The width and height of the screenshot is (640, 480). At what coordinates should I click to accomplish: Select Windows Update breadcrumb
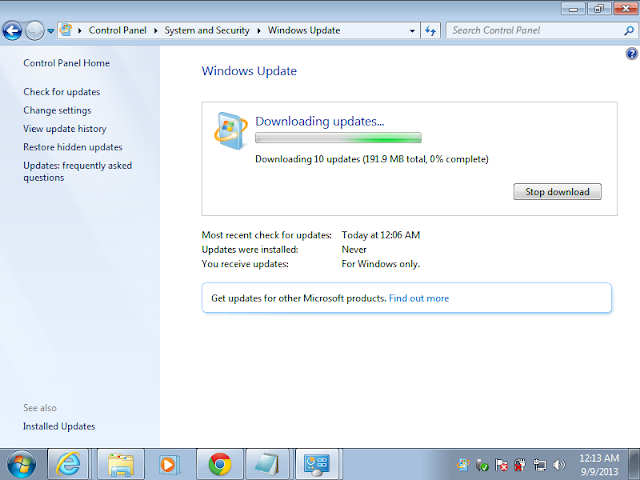tap(304, 31)
